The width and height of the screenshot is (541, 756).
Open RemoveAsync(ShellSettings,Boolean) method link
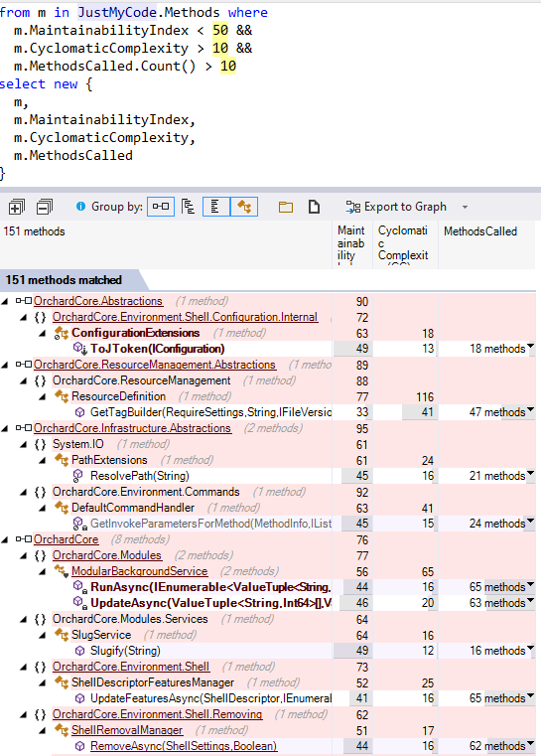coord(184,746)
